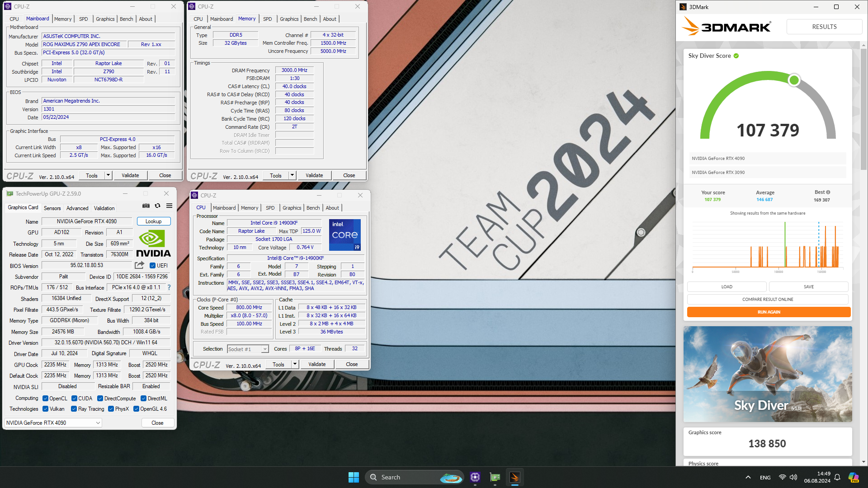Open Copilot preview icon in tray
The width and height of the screenshot is (868, 488).
(853, 477)
